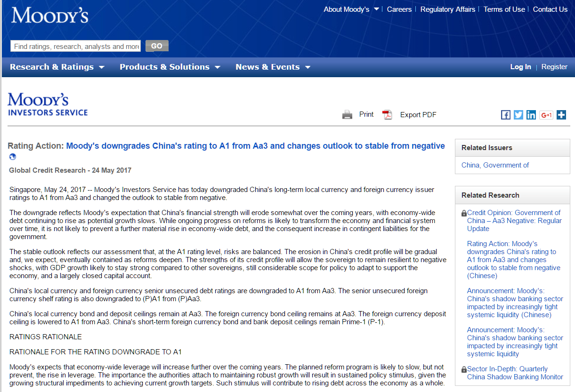Click the PDF export icon
575x392 pixels.
click(387, 114)
